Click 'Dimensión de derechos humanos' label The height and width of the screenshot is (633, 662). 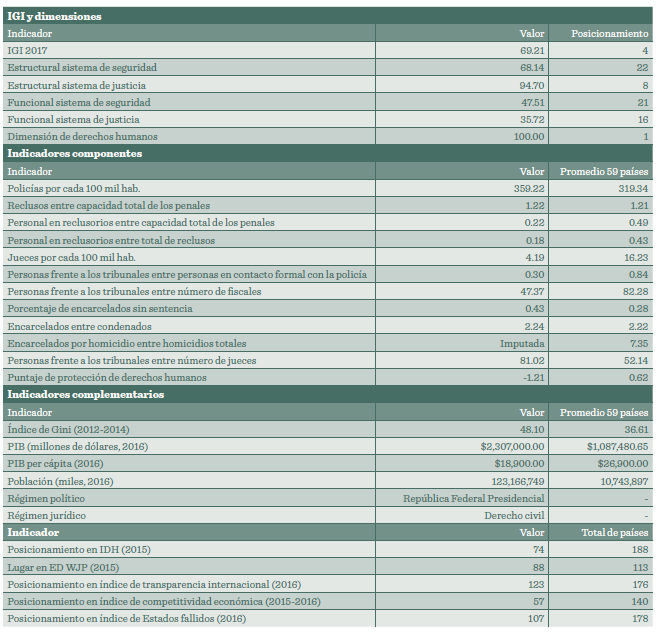(82, 136)
